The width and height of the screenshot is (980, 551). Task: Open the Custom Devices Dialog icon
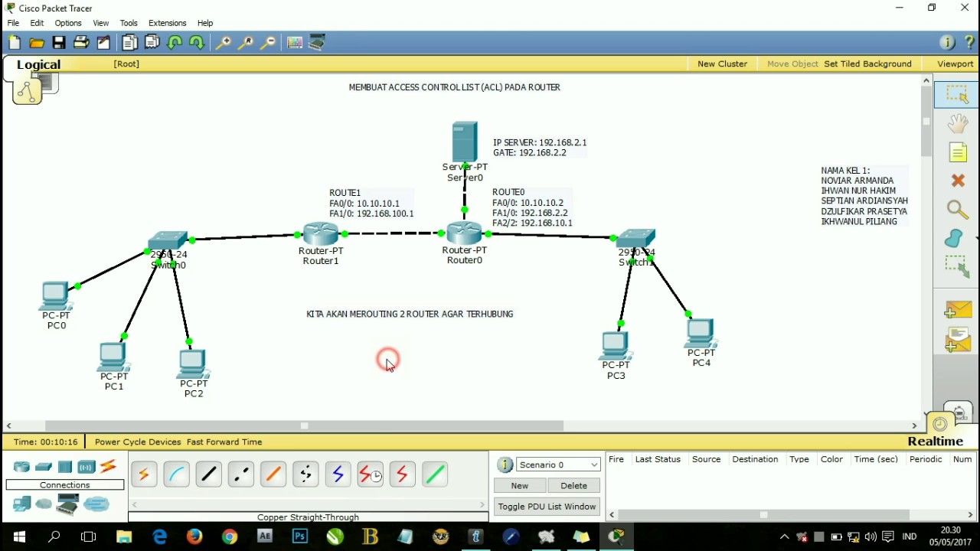pos(318,43)
